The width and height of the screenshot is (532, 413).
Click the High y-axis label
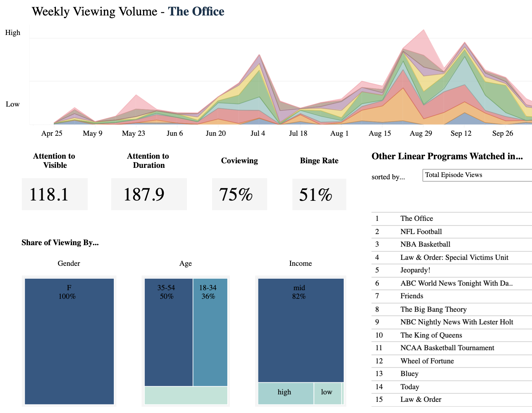(x=13, y=33)
